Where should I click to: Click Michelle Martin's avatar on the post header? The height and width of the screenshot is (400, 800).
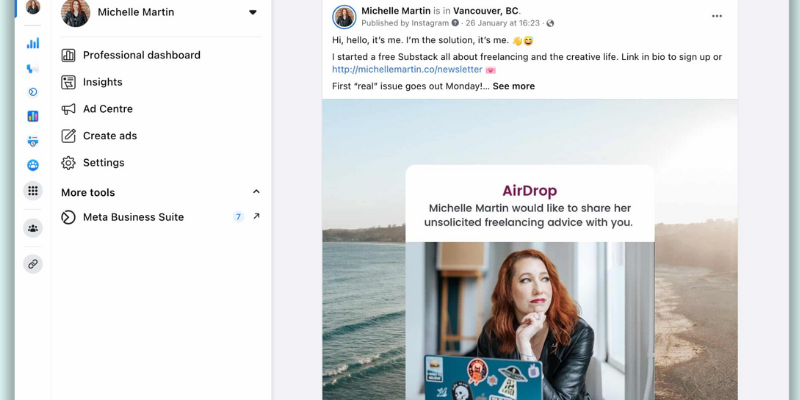(x=344, y=17)
